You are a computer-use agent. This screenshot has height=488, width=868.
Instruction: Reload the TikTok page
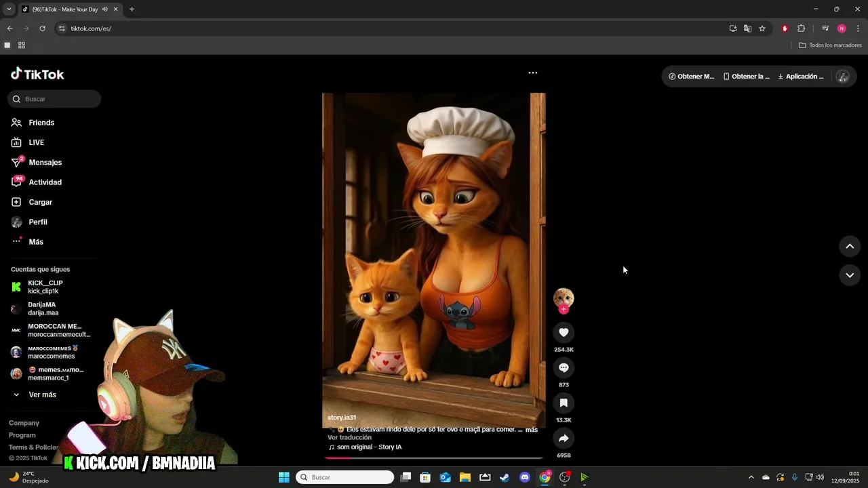point(42,28)
